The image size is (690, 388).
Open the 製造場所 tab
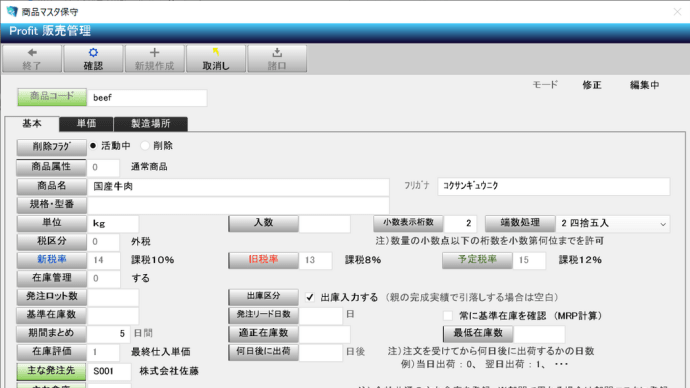(x=150, y=124)
